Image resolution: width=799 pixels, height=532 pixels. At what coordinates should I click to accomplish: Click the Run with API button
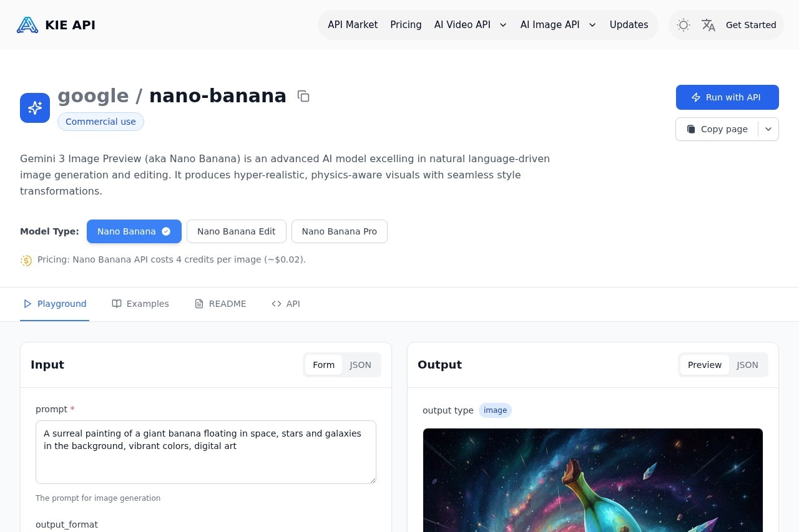727,97
